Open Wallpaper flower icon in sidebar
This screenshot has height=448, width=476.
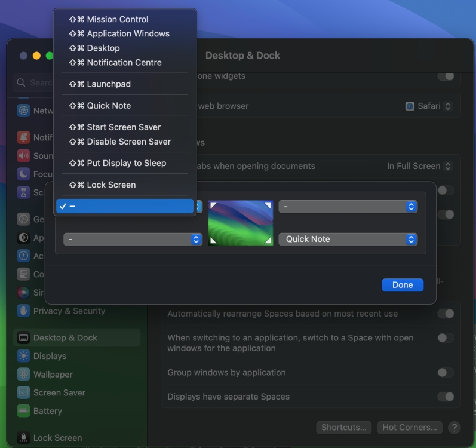(x=23, y=375)
